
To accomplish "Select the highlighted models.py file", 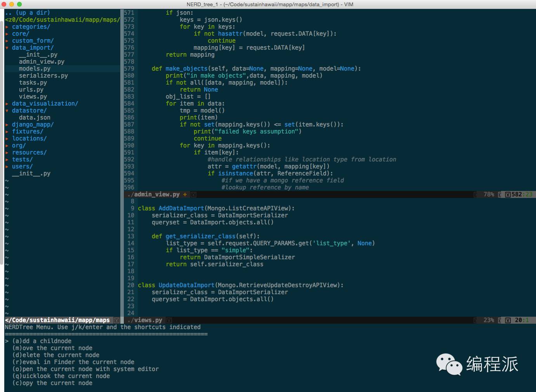I will pyautogui.click(x=35, y=69).
